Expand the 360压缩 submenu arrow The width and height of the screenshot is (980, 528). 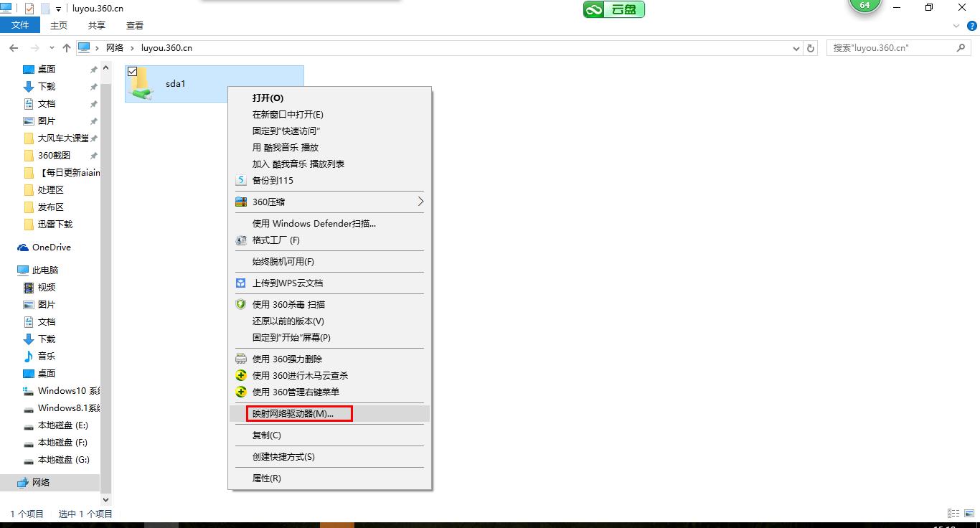(x=420, y=202)
